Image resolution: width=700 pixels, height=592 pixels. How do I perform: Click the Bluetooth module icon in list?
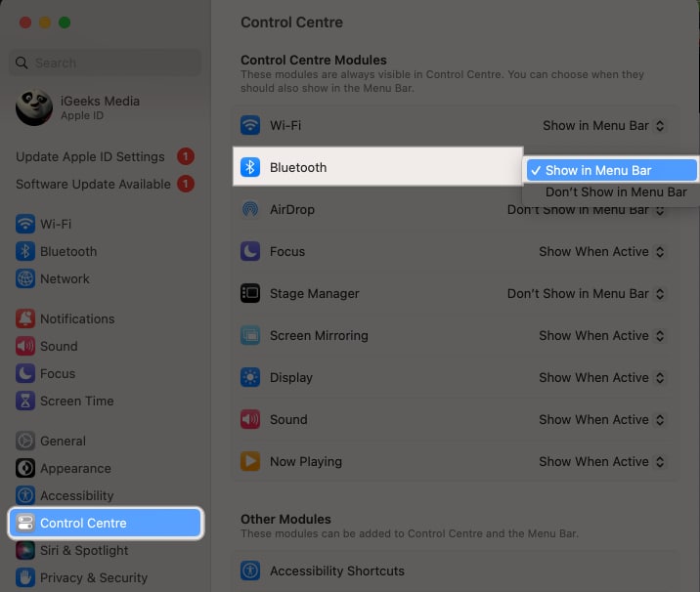250,167
